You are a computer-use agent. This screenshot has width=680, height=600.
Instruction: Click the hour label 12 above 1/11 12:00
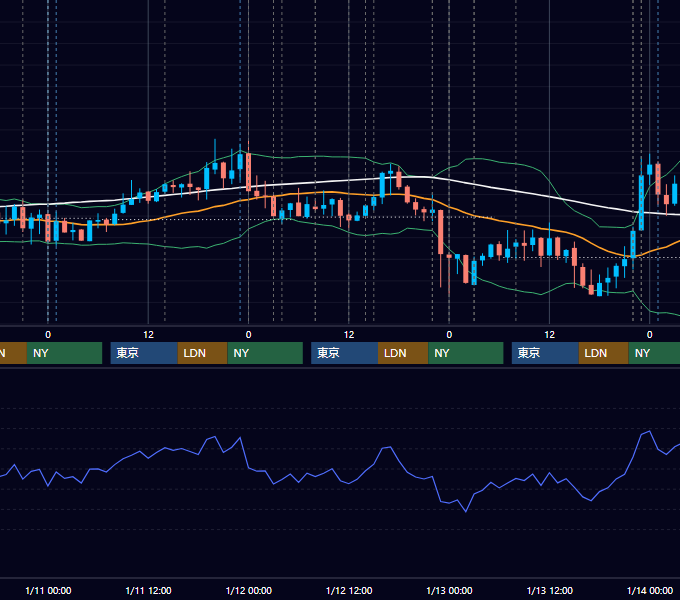pos(148,335)
